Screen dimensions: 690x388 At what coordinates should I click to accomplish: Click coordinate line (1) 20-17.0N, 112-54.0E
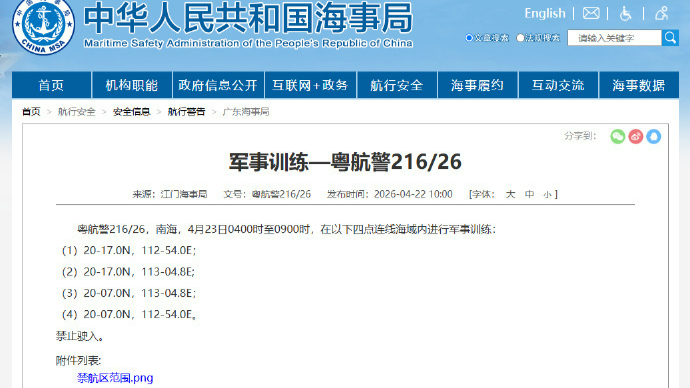point(128,250)
